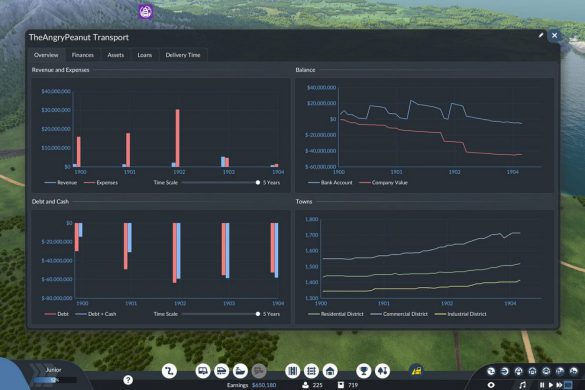
Task: Open the trophy achievements icon
Action: [x=363, y=371]
